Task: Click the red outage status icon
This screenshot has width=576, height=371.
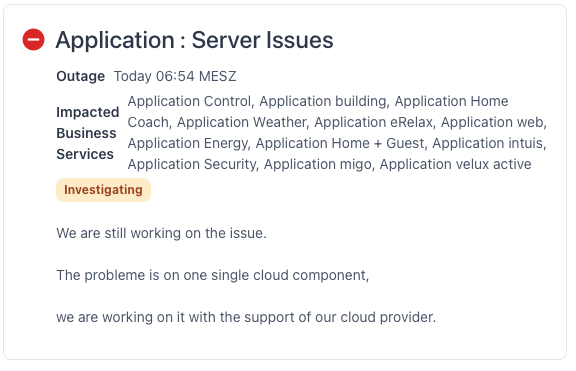Action: pos(33,39)
